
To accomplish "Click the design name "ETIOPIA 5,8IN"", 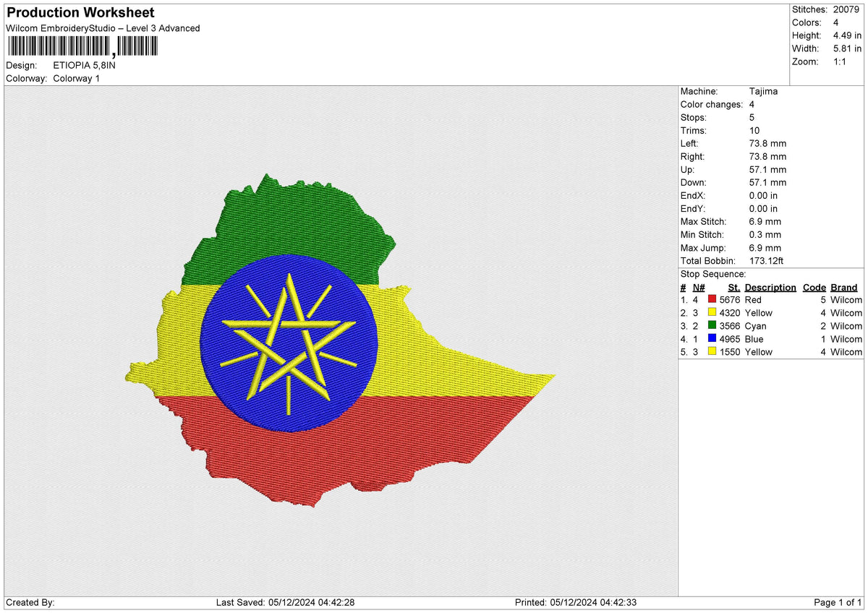I will pyautogui.click(x=84, y=65).
